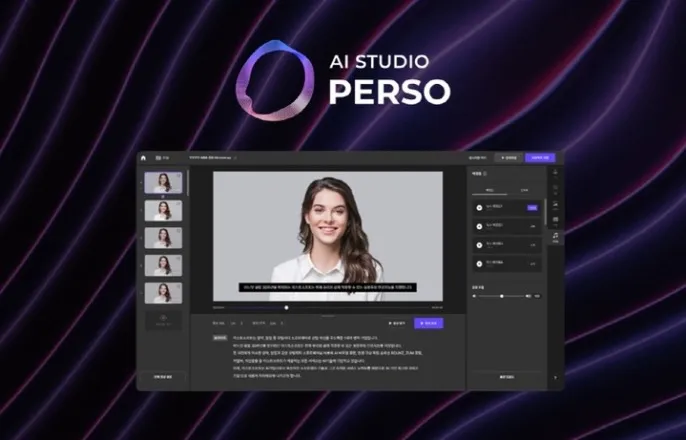Viewport: 686px width, 440px height.
Task: Click the volume value field
Action: [538, 296]
